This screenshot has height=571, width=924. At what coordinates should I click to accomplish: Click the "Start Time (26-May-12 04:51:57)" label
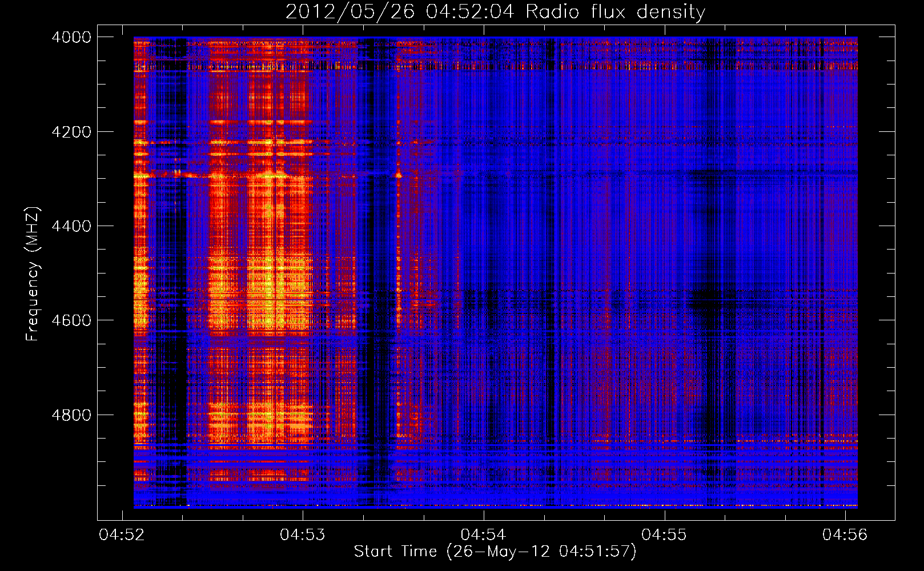point(495,552)
